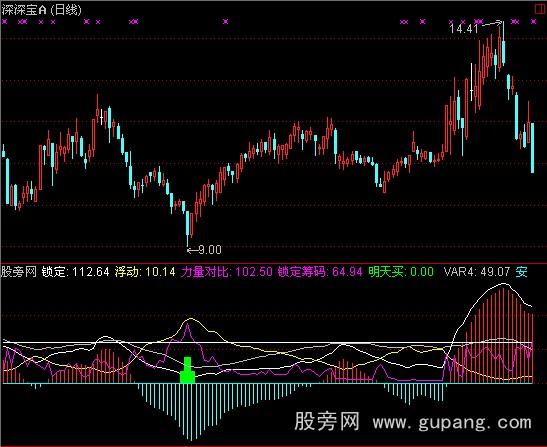Click the 浮动: 10.14 indicator value
The image size is (547, 447).
pos(145,271)
